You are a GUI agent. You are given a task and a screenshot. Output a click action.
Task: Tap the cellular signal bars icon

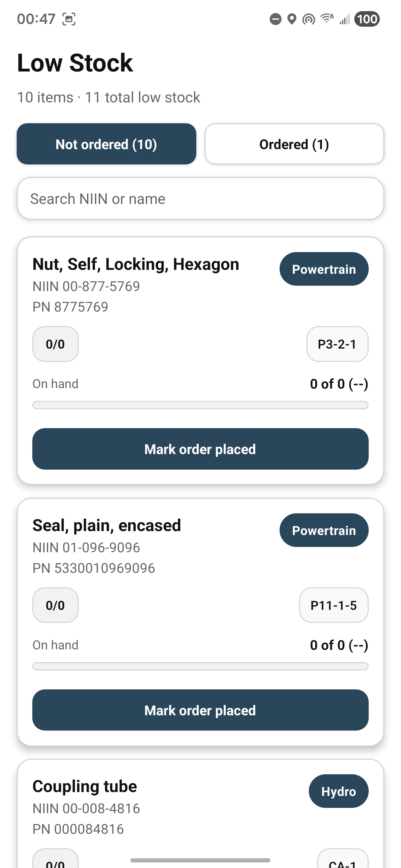point(344,19)
